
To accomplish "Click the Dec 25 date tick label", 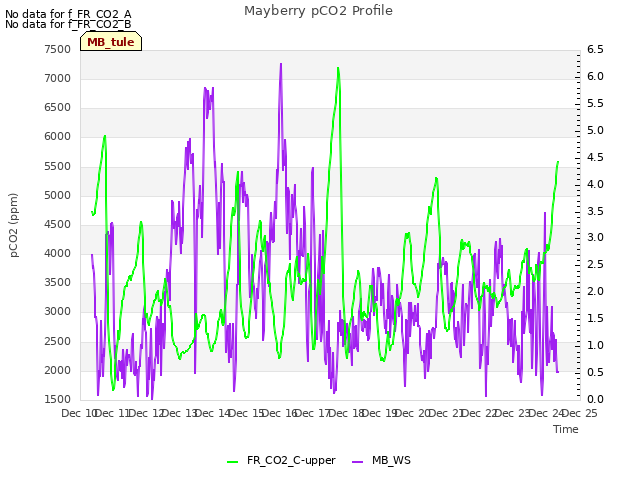I will point(580,413).
